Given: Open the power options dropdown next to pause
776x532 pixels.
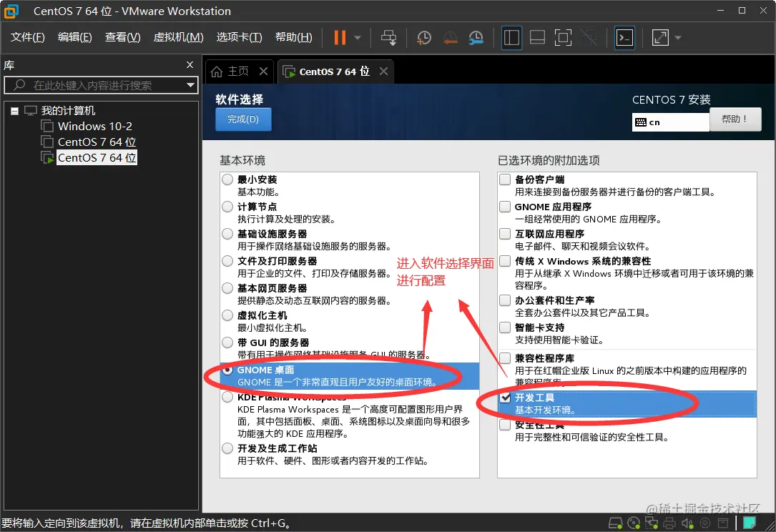Looking at the screenshot, I should click(x=358, y=38).
